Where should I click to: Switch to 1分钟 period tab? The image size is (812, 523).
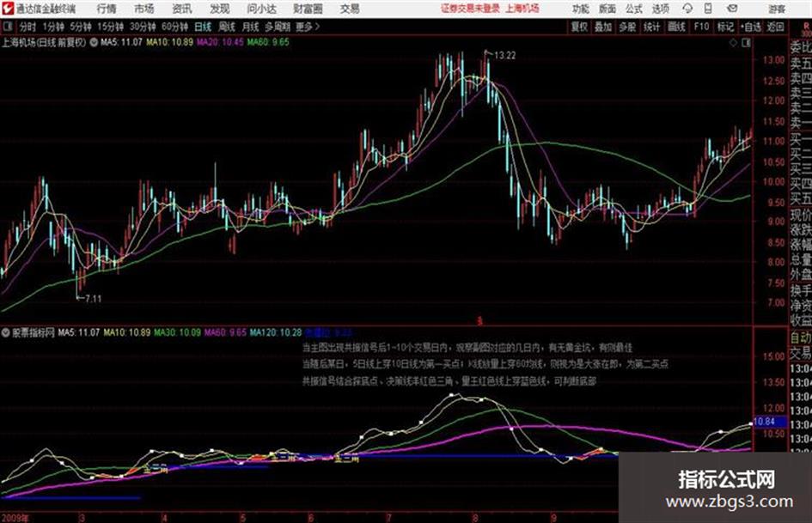(x=52, y=27)
